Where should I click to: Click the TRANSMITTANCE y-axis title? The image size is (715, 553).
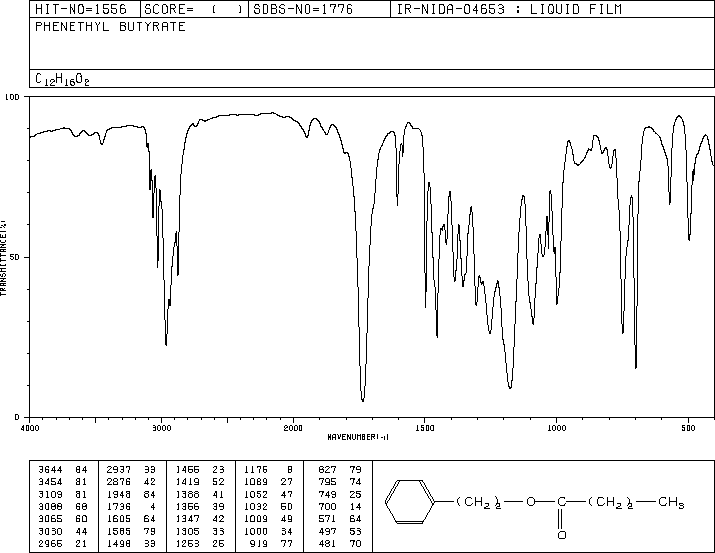(x=3, y=258)
